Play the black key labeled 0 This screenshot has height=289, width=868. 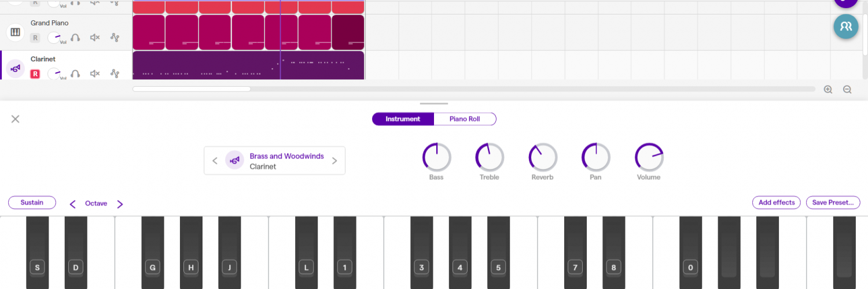[x=690, y=253]
